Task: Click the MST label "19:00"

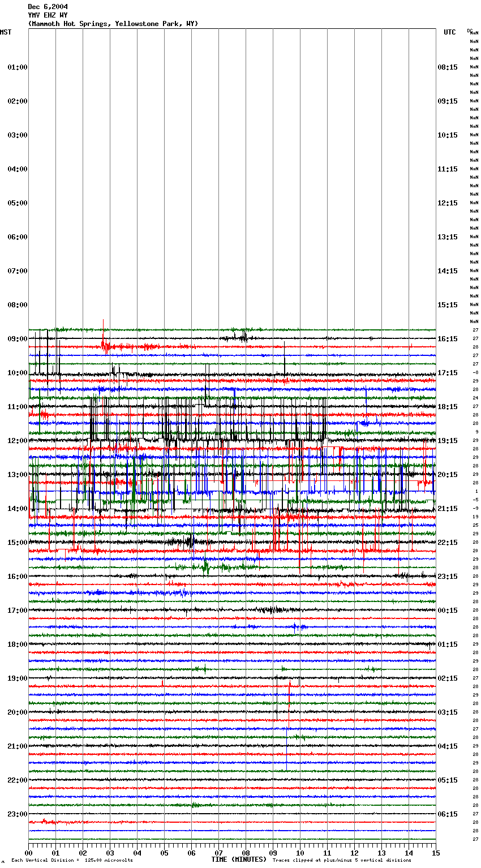Action: coord(18,678)
